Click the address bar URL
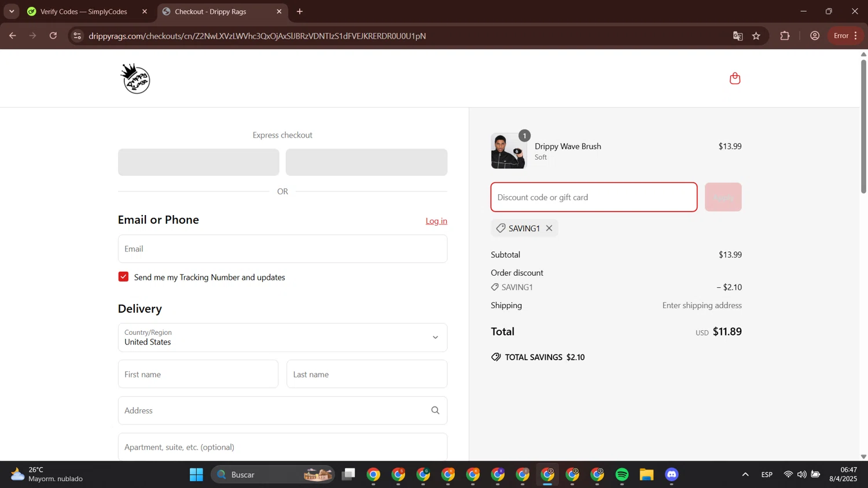868x488 pixels. (257, 36)
